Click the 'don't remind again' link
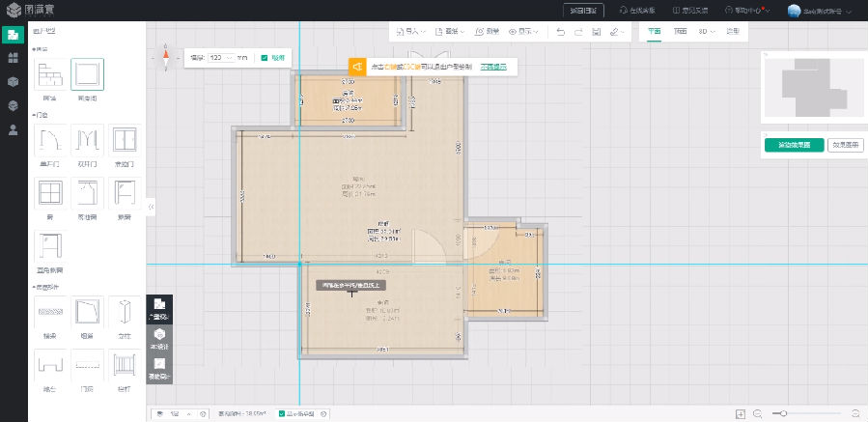868x422 pixels. (x=493, y=67)
